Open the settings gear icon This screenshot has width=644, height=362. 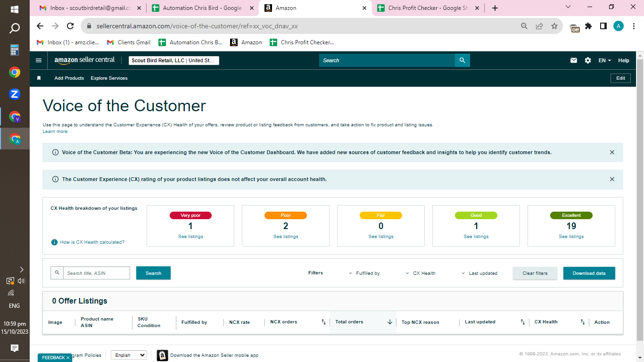click(588, 60)
